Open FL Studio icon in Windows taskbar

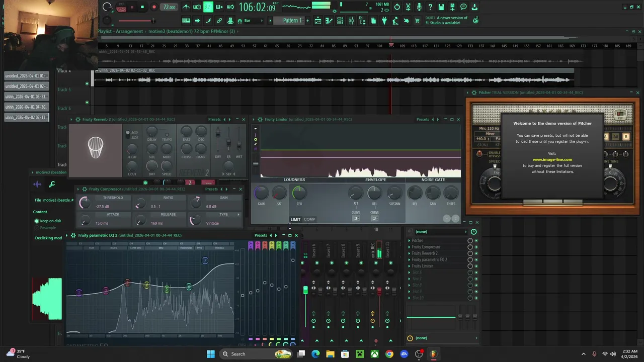point(433,354)
